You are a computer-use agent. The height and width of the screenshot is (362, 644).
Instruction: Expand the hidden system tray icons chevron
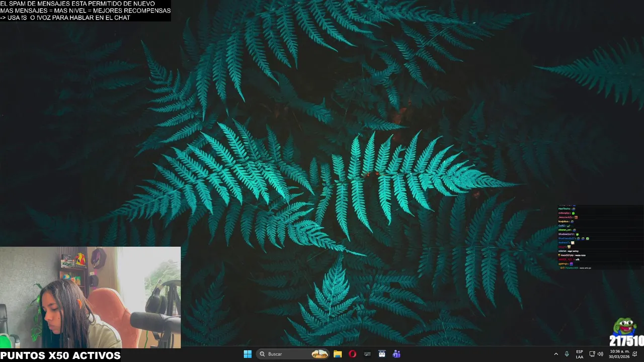click(x=556, y=354)
